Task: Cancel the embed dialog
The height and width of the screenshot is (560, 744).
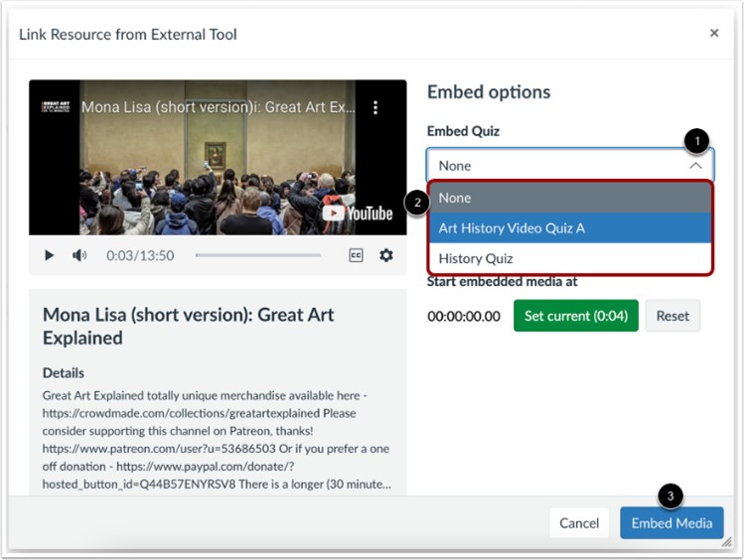Action: point(579,523)
